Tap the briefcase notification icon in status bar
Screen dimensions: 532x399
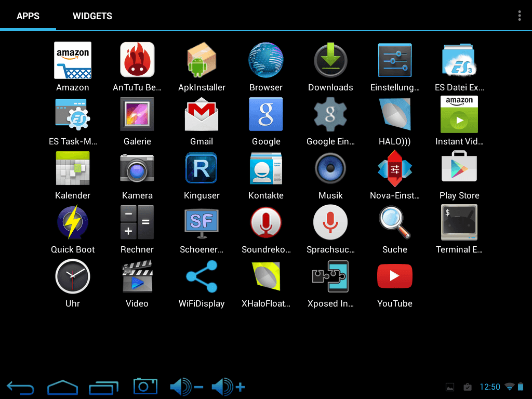click(468, 387)
